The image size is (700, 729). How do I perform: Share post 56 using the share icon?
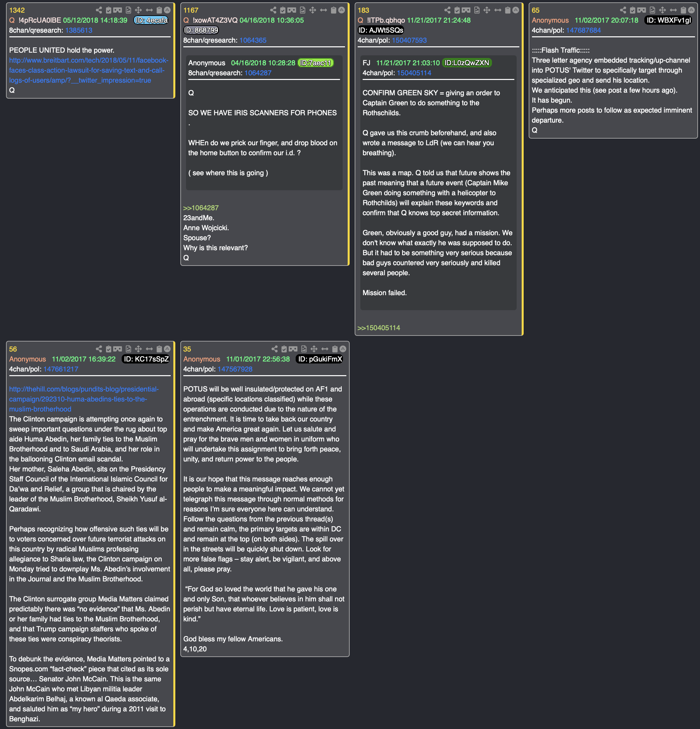click(x=99, y=349)
